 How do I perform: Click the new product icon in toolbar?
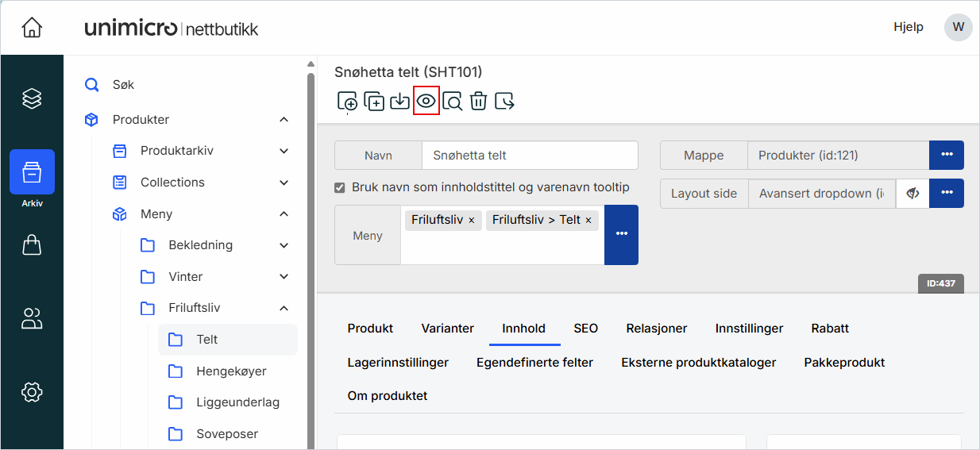[x=347, y=102]
